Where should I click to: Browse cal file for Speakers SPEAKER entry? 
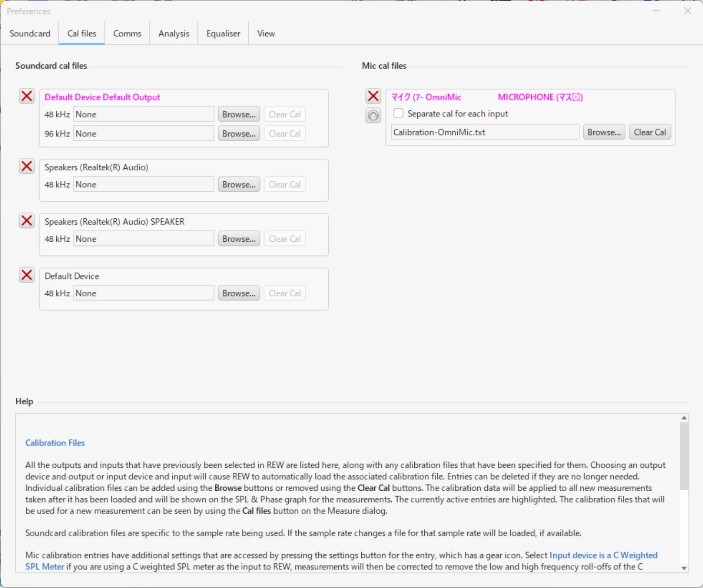pos(239,239)
